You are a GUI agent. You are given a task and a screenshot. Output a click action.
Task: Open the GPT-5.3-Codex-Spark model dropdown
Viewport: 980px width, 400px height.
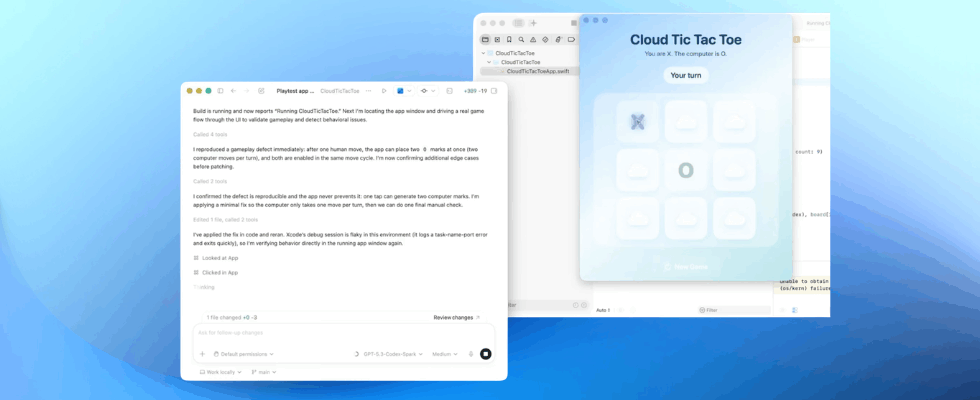click(391, 354)
